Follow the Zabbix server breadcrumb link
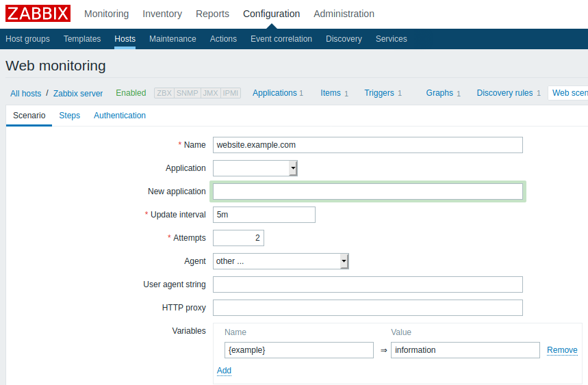588x385 pixels. pyautogui.click(x=78, y=93)
